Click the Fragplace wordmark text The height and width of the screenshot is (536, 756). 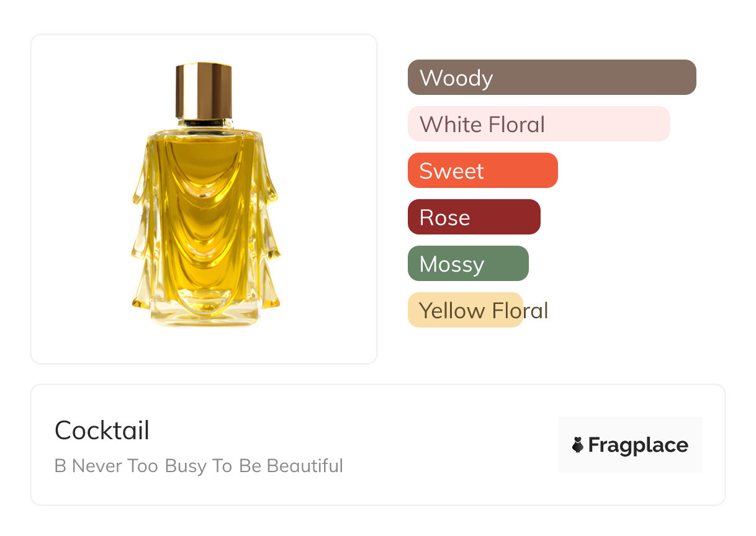638,445
